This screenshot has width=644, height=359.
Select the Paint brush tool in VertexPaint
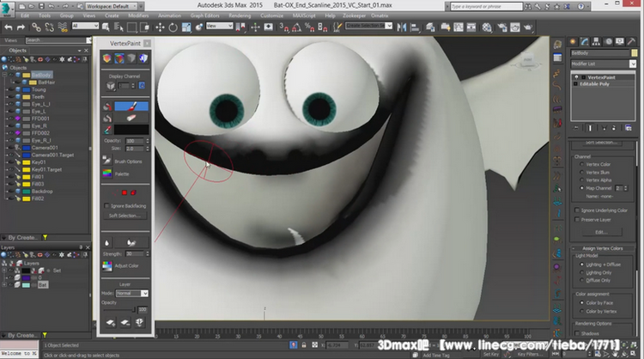pyautogui.click(x=131, y=106)
